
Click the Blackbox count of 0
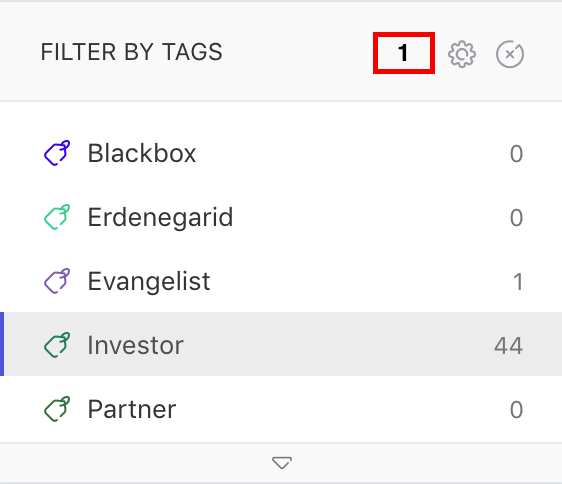tap(516, 154)
